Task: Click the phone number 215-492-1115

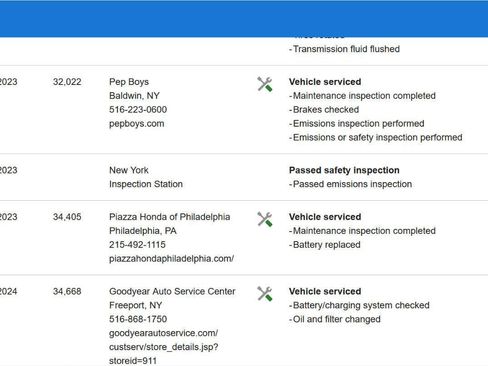Action: point(137,245)
